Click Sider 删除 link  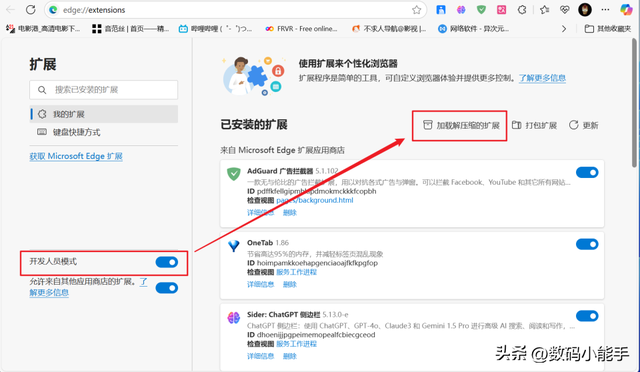[x=290, y=356]
